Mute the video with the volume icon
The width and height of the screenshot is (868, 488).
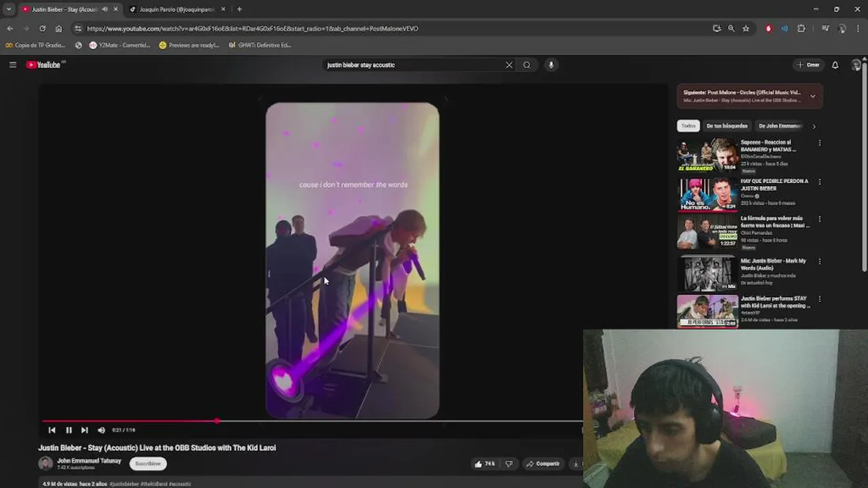(x=101, y=430)
